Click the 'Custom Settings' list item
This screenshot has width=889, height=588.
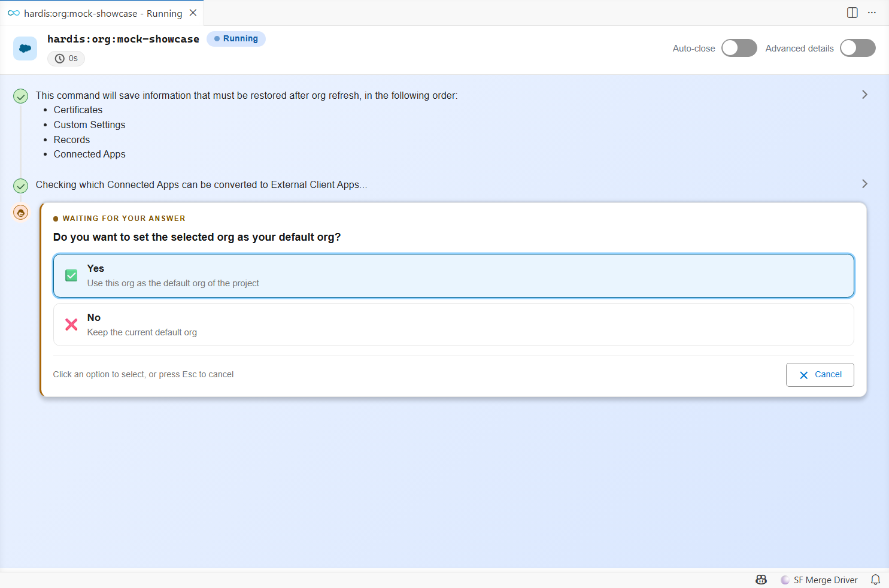[89, 125]
